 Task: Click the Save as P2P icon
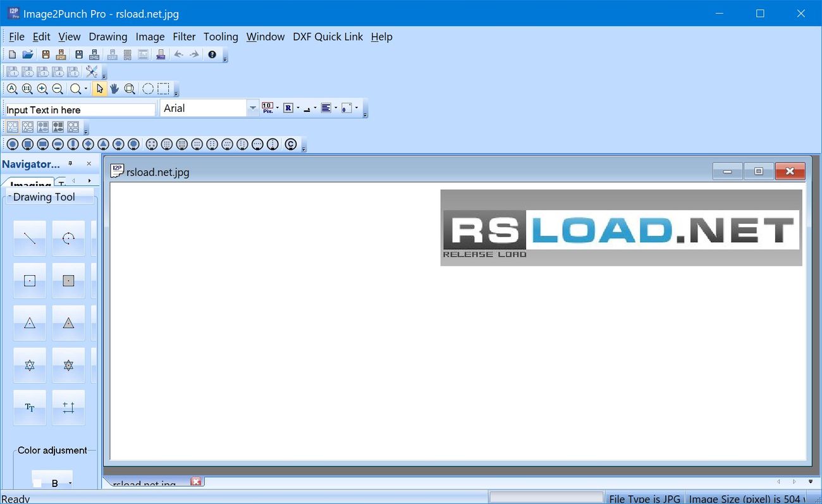click(61, 55)
